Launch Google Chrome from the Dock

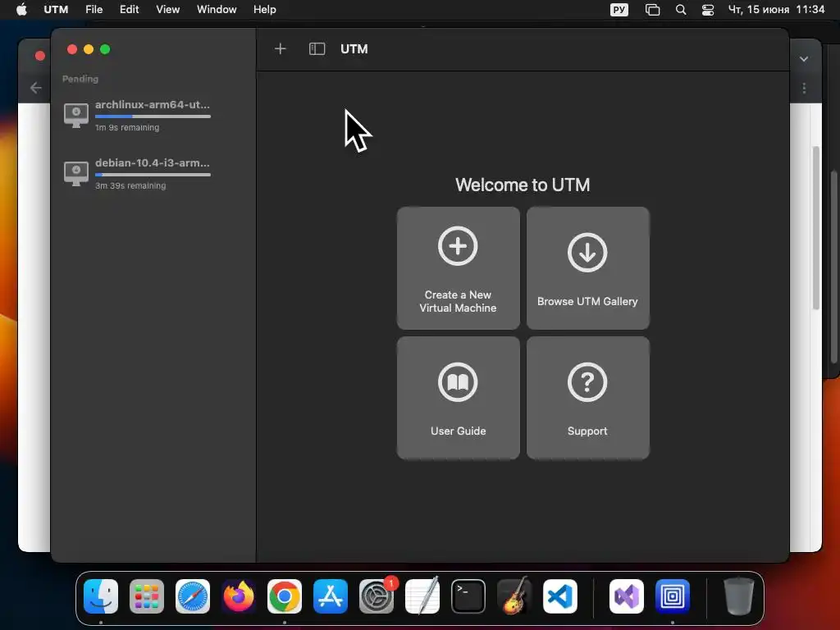285,596
